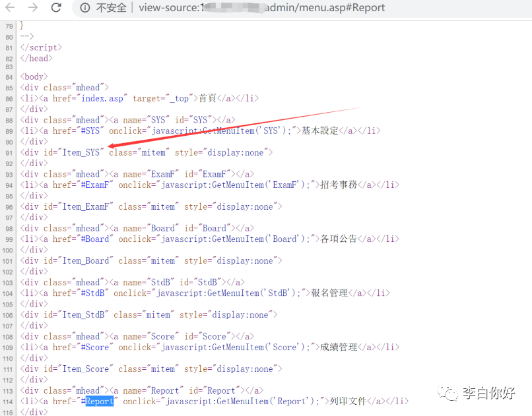Click the text 各項公告 on line 99
Screen dimensions: 532x416
click(339, 239)
